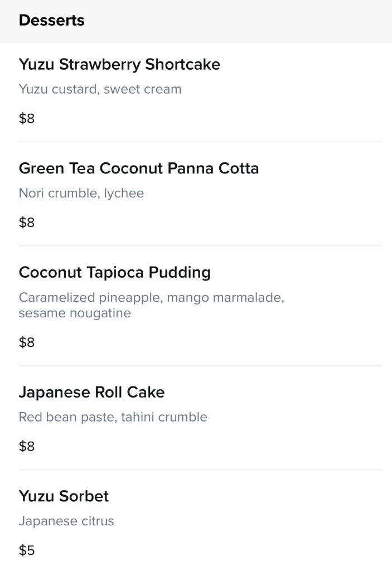The width and height of the screenshot is (392, 571).
Task: Open Green Tea Coconut Panna Cotta item
Action: (139, 168)
